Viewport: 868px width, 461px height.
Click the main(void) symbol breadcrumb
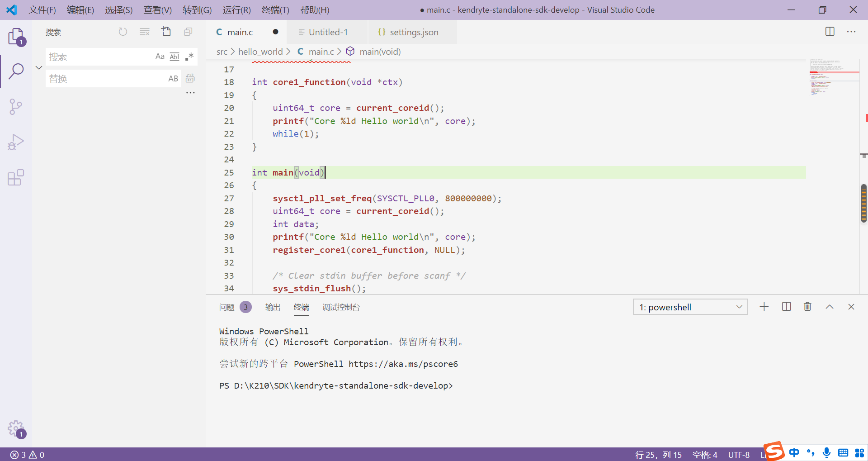[380, 52]
